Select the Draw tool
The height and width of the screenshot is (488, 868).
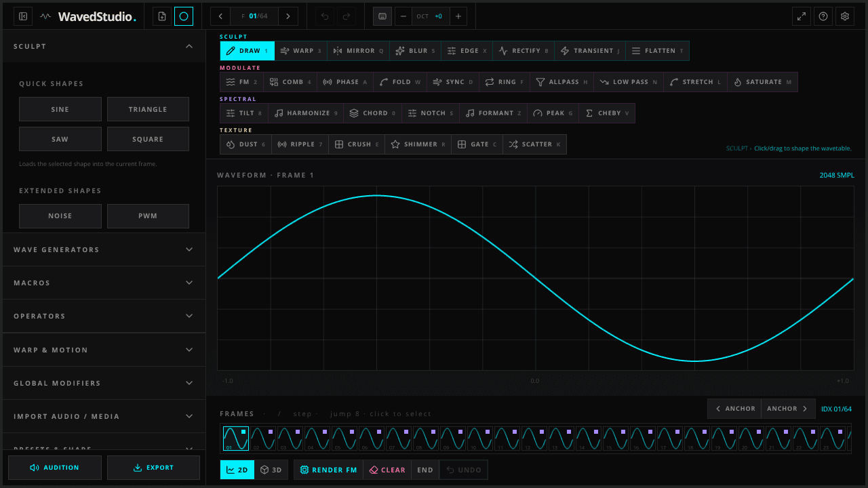(248, 51)
